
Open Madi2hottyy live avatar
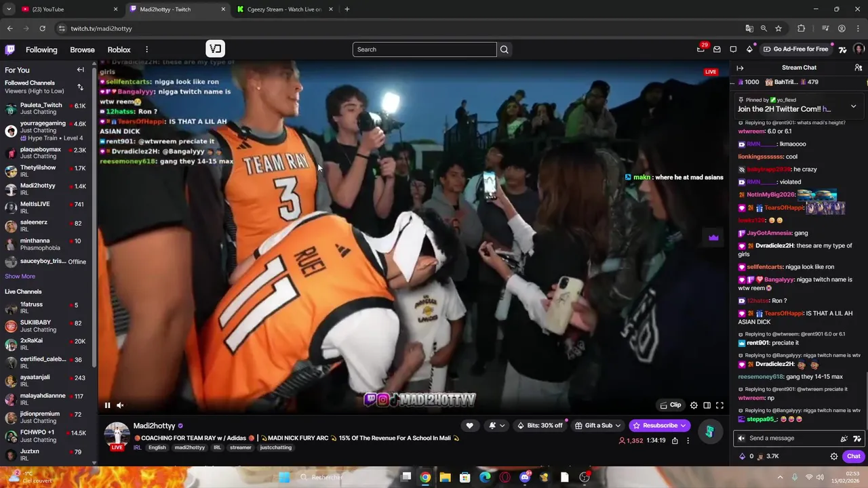(x=117, y=436)
